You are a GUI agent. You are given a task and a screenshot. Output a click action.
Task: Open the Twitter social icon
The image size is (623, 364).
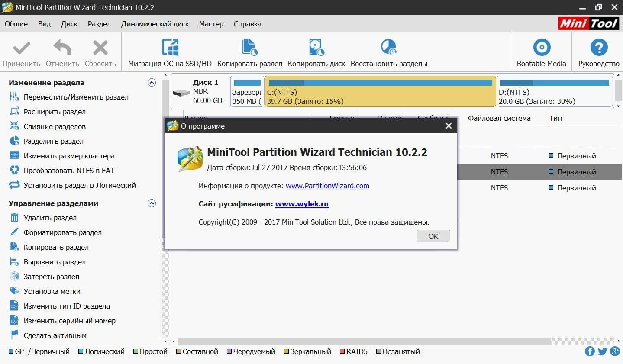point(602,351)
